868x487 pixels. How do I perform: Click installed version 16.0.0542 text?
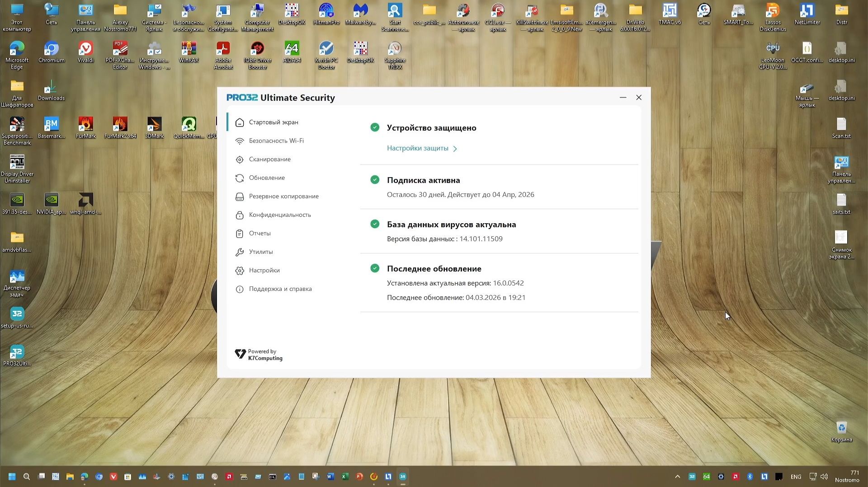point(508,283)
